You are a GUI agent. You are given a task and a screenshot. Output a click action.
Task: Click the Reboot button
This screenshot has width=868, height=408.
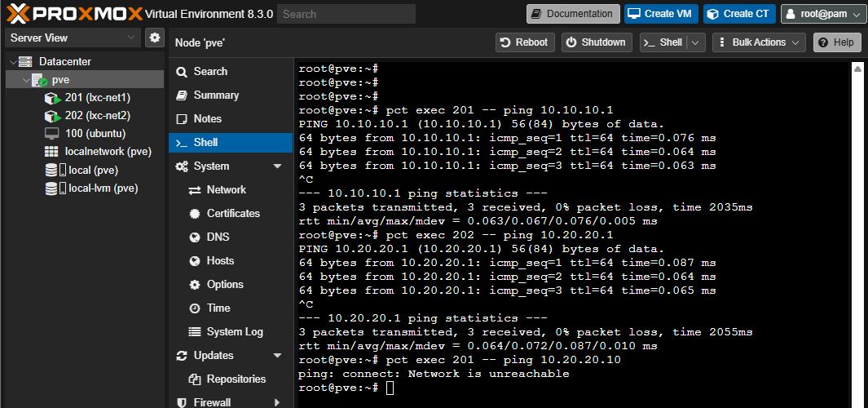(525, 42)
